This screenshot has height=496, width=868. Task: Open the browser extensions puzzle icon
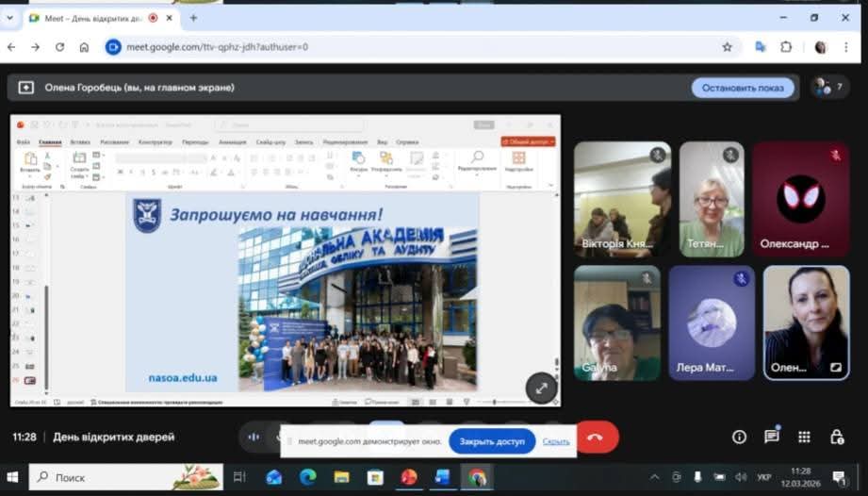tap(786, 46)
